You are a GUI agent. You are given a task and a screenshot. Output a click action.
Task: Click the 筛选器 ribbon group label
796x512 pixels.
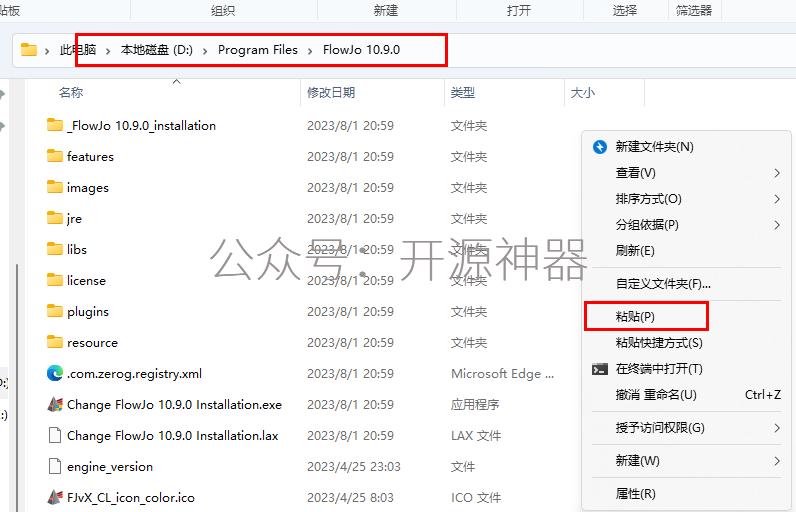click(694, 11)
